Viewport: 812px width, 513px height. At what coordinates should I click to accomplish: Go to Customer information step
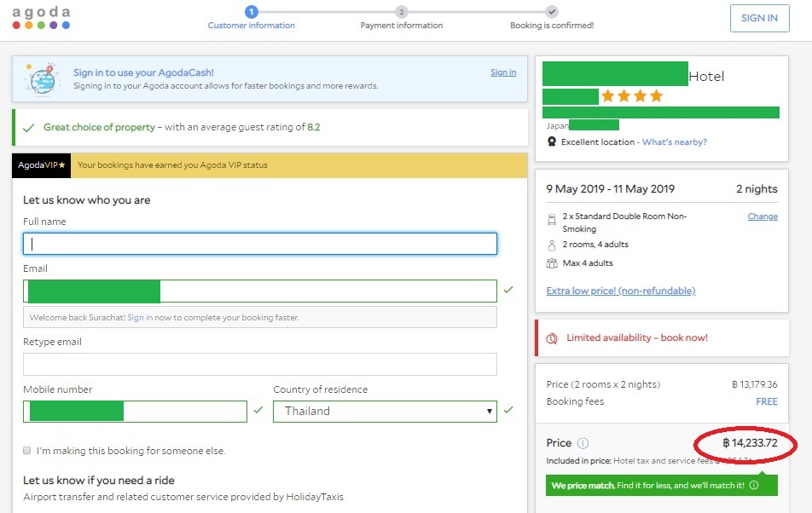251,18
